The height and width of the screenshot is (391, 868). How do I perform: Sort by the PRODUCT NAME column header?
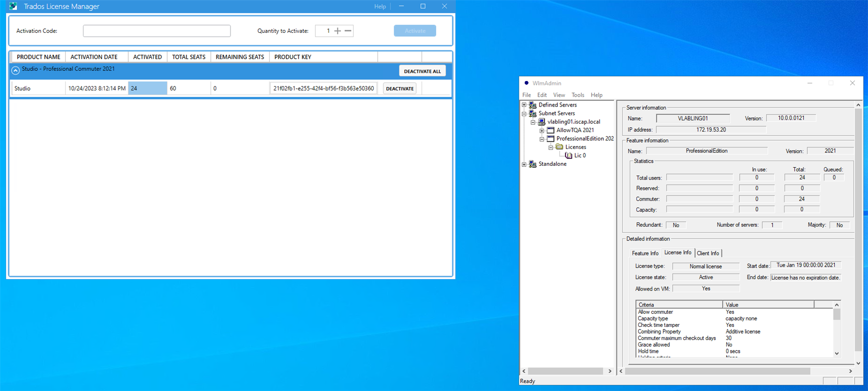pos(39,57)
